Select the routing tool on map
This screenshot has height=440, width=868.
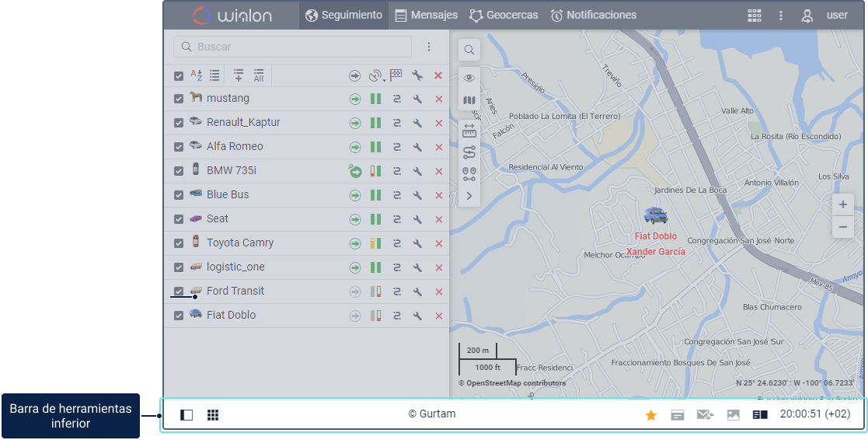pos(469,152)
